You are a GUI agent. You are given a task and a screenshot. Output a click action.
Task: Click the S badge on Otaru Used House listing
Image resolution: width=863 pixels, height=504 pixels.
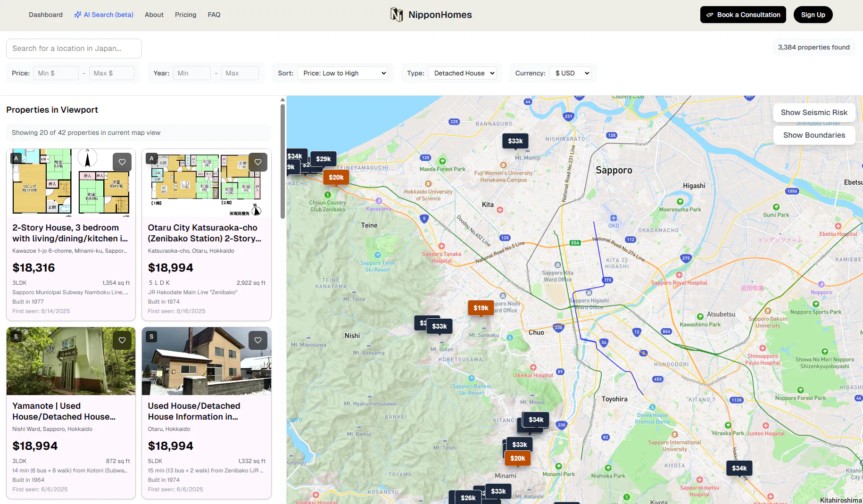click(x=151, y=337)
